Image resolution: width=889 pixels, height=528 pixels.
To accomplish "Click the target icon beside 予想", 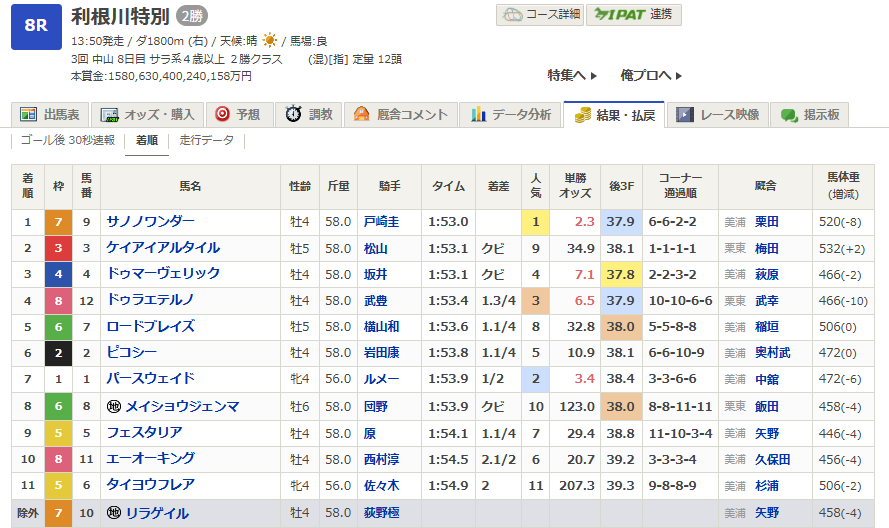I will point(222,114).
